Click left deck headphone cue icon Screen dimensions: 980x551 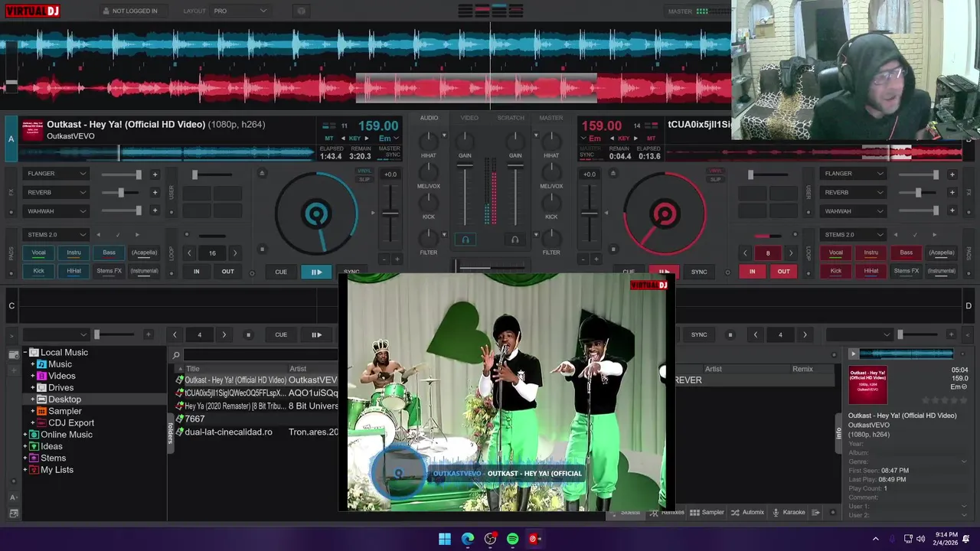point(465,240)
